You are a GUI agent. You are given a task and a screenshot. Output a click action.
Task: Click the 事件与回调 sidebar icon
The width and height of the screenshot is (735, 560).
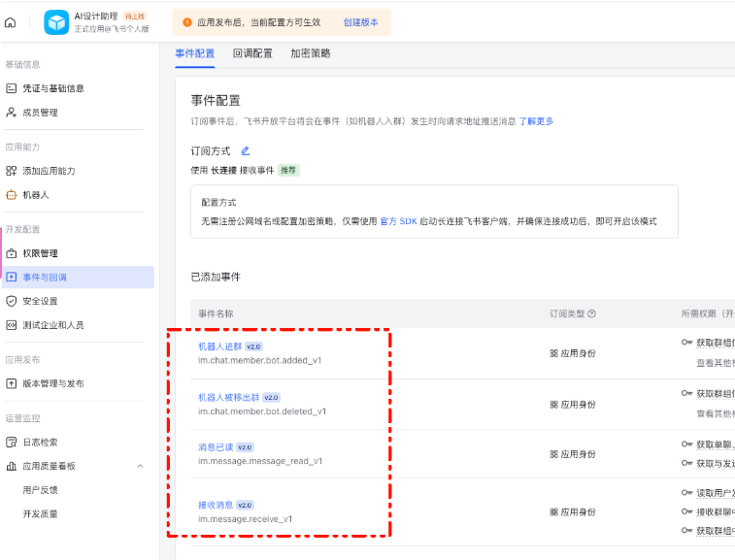point(12,278)
